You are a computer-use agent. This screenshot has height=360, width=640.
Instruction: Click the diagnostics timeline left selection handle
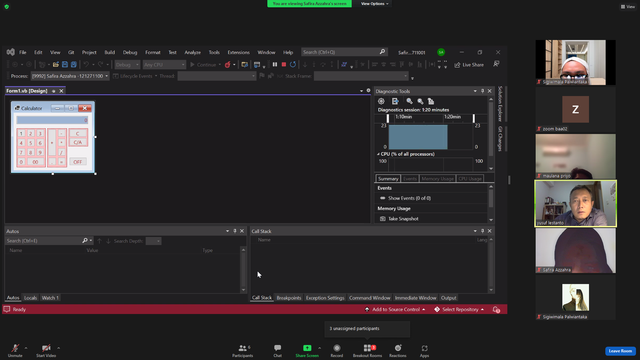388,118
